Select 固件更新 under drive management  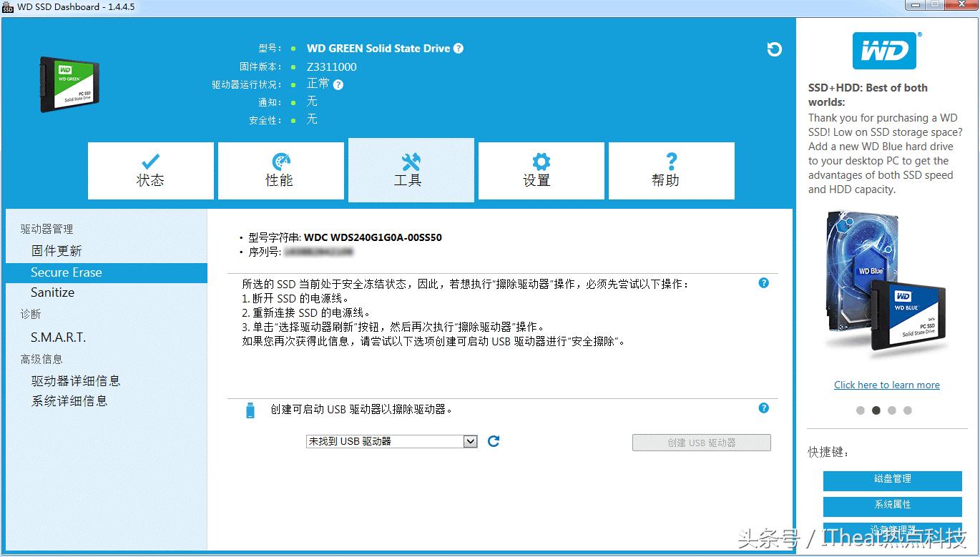55,250
